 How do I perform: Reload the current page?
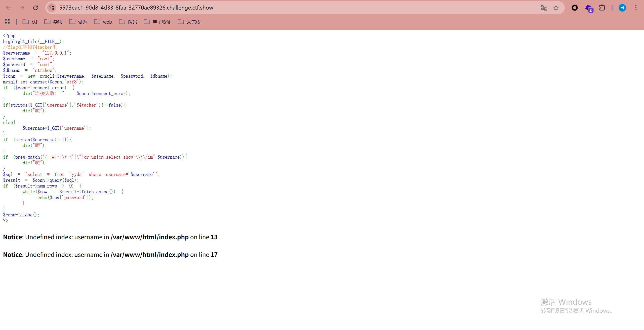(35, 8)
